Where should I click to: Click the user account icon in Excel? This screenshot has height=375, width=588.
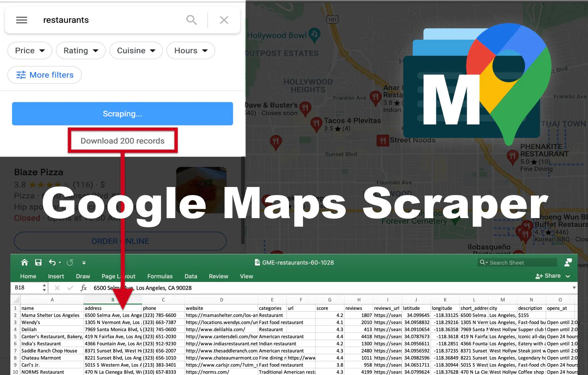(x=568, y=263)
